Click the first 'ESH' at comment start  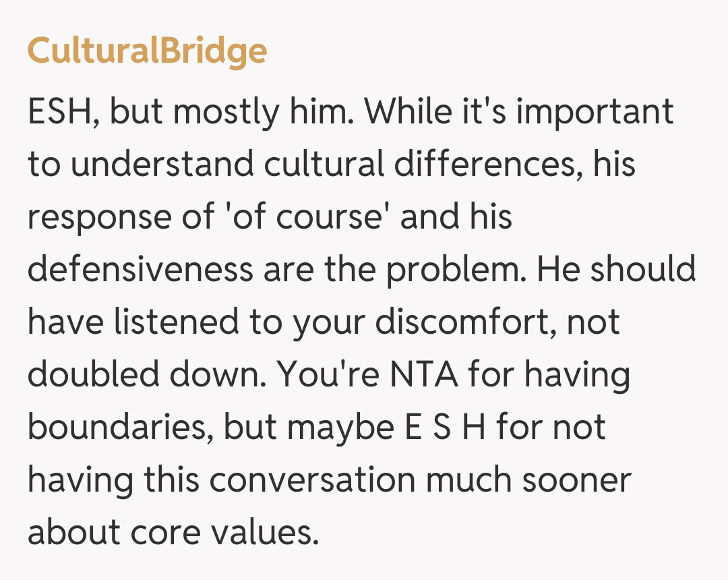[x=57, y=112]
